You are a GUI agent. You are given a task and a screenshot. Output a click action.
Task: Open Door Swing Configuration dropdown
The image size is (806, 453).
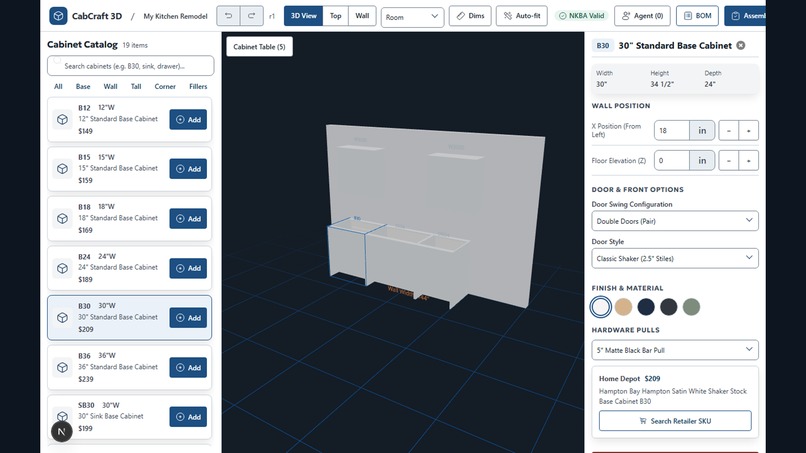pos(675,221)
